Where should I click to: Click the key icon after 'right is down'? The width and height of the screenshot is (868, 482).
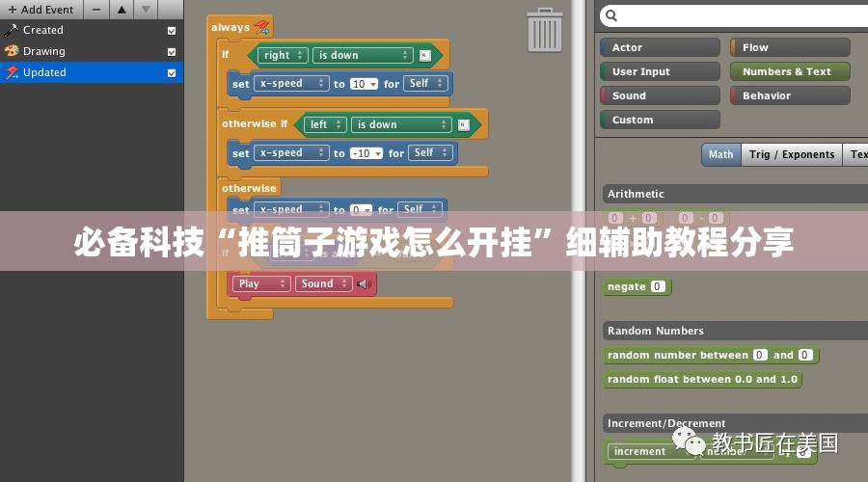[x=424, y=55]
